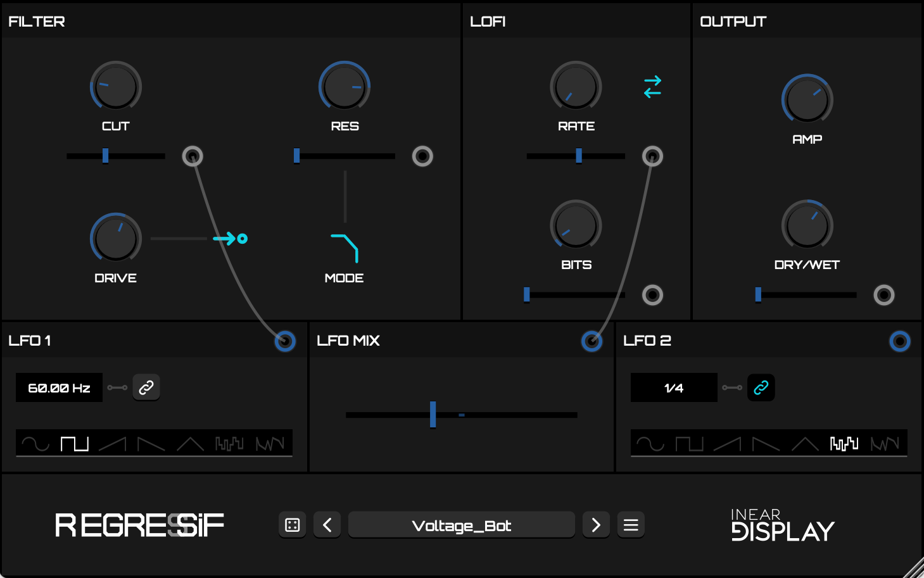Image resolution: width=924 pixels, height=578 pixels.
Task: Click the CUT modulation input jack
Action: coord(193,156)
